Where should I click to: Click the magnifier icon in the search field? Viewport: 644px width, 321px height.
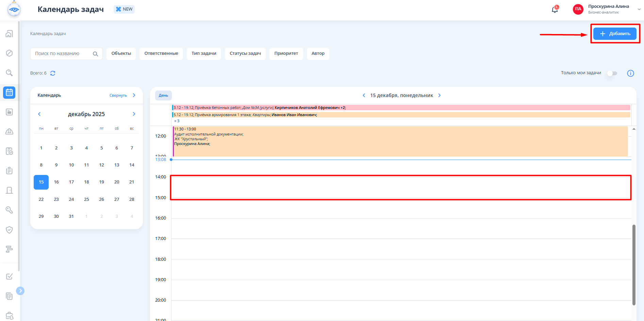click(95, 54)
